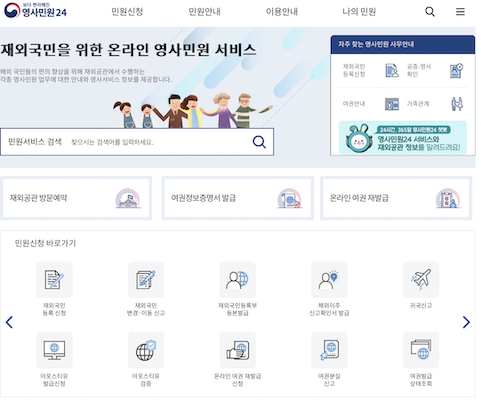Open the 재외국민 등록 신청 shortcut icon

point(54,280)
